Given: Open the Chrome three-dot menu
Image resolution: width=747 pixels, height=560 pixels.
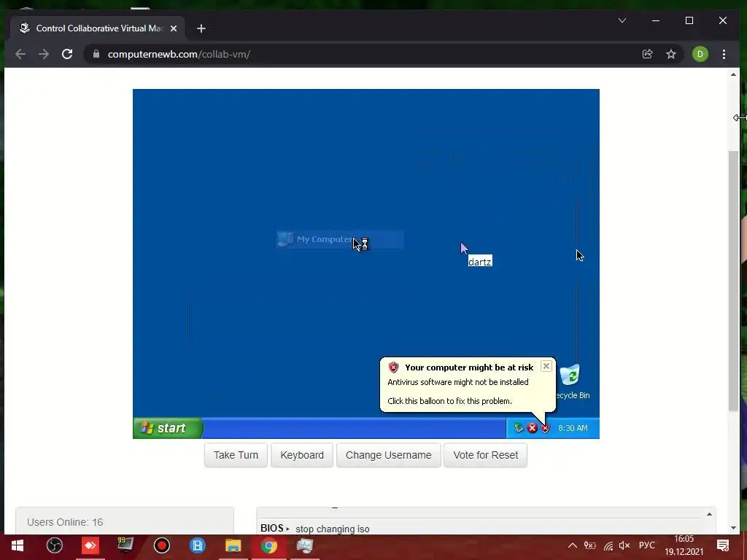Looking at the screenshot, I should point(724,54).
